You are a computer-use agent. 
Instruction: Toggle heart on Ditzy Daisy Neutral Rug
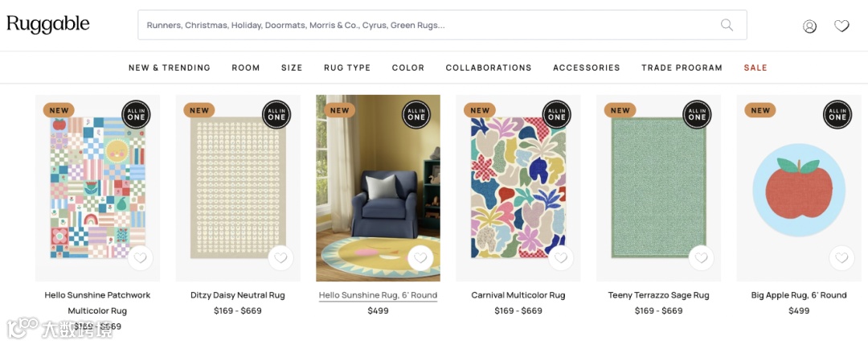[x=280, y=258]
